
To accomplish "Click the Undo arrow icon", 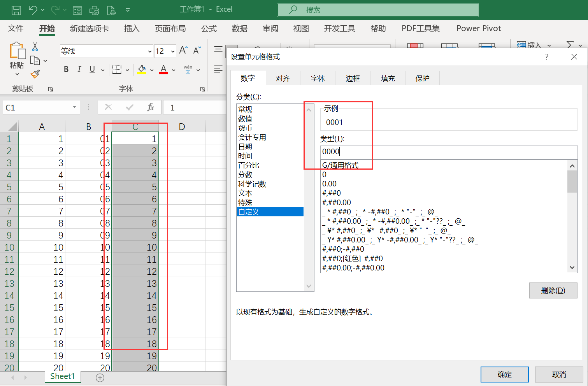I will (x=33, y=10).
